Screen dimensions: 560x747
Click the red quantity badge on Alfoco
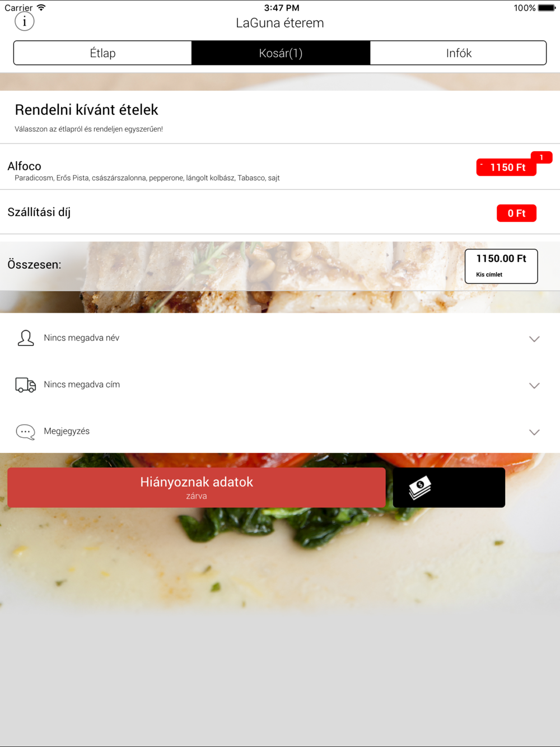click(x=542, y=157)
